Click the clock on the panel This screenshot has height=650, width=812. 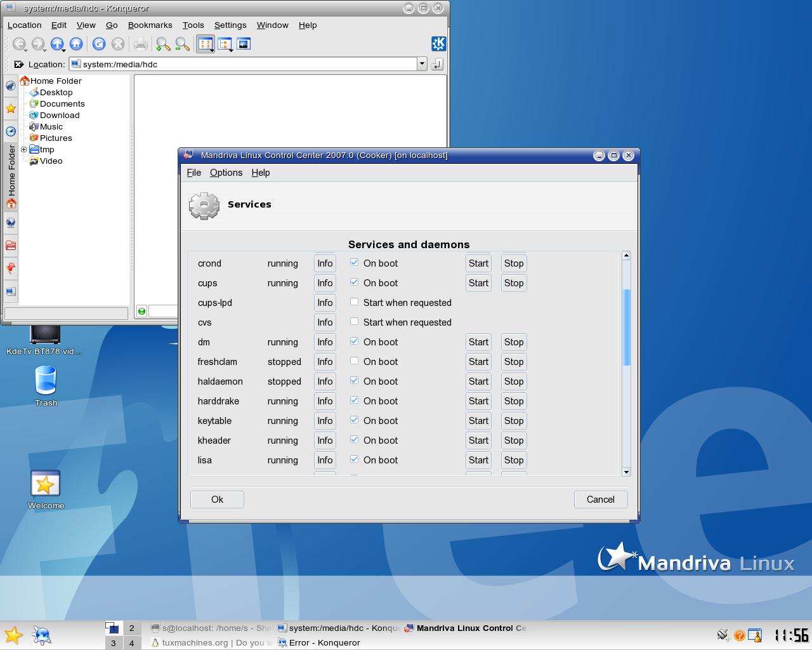[790, 635]
